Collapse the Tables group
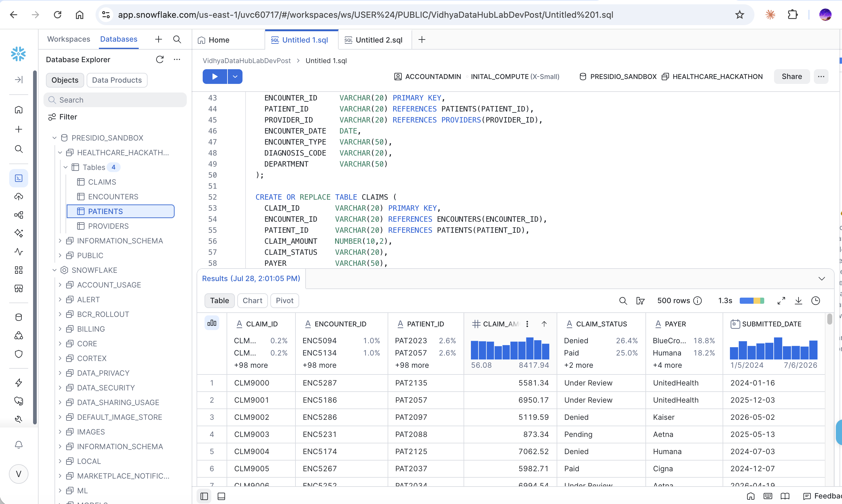Image resolution: width=842 pixels, height=504 pixels. [x=66, y=167]
